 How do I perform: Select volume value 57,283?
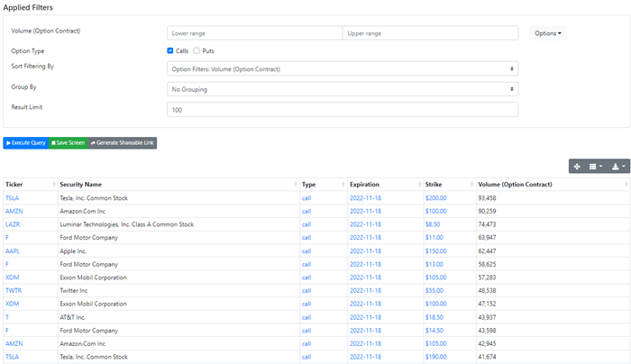click(487, 278)
